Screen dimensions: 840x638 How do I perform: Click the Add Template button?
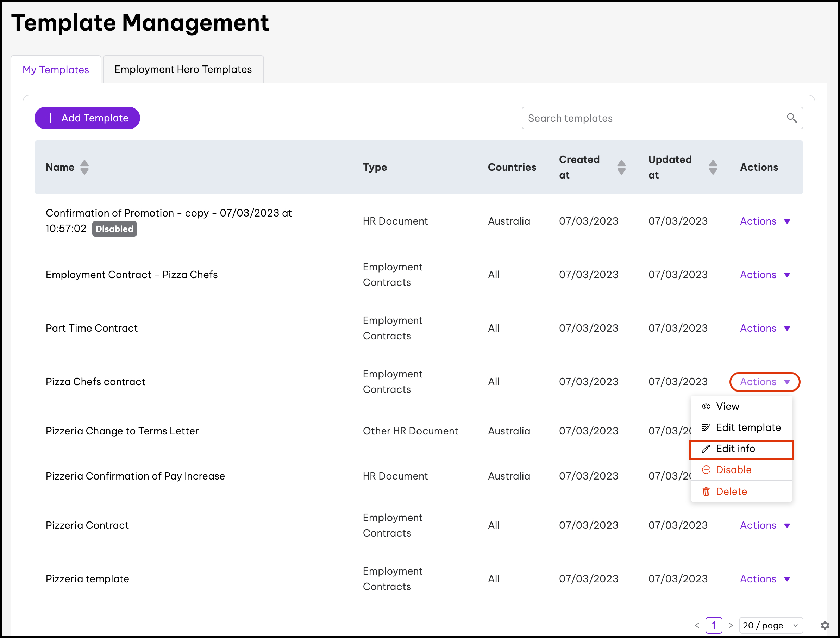[87, 118]
